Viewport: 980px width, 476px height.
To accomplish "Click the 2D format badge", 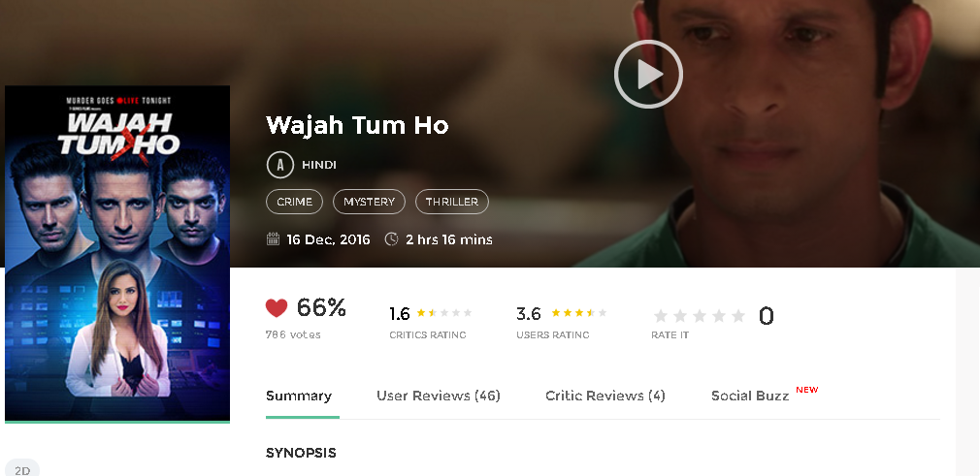I will (22, 469).
